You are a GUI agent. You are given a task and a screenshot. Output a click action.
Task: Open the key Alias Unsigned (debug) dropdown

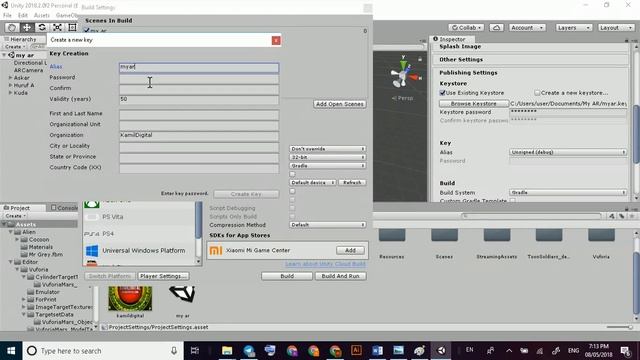[568, 152]
